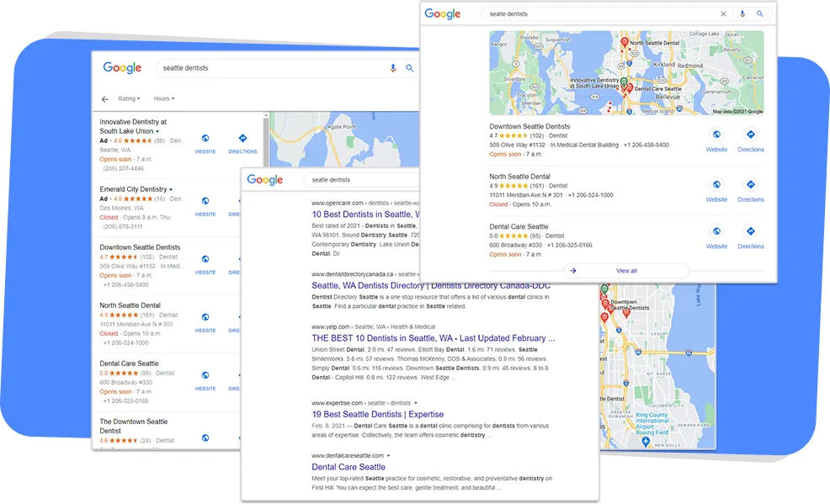Click 'Closed' status under North Seattle Dental in local pack
The height and width of the screenshot is (504, 830).
click(x=498, y=204)
